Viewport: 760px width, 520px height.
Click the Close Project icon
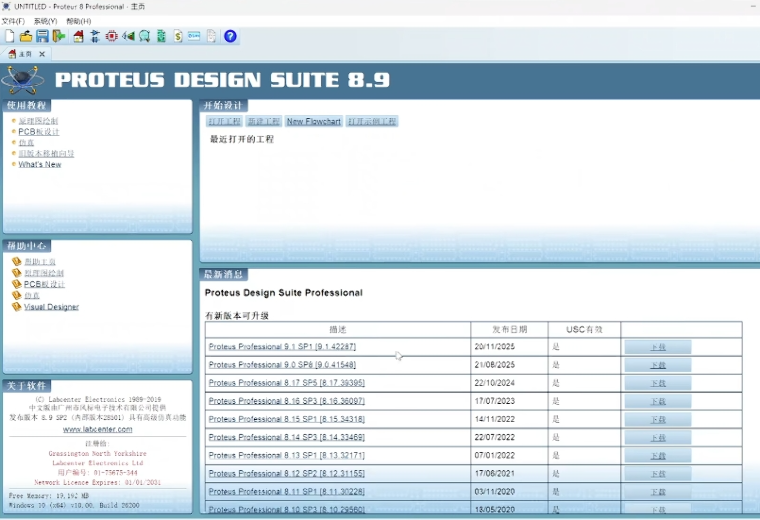(59, 37)
